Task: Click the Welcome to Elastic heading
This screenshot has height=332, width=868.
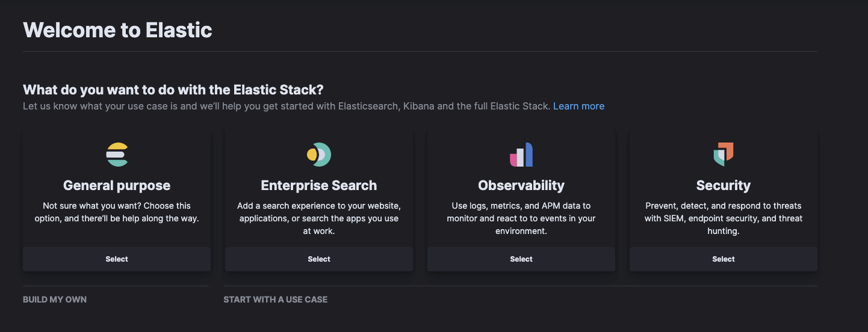Action: (117, 29)
